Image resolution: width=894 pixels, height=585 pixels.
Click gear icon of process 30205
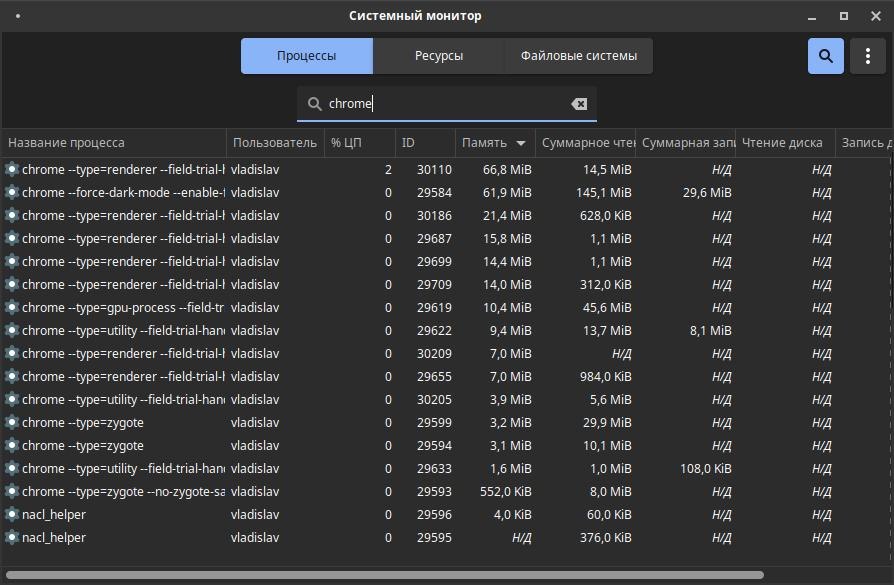coord(11,399)
